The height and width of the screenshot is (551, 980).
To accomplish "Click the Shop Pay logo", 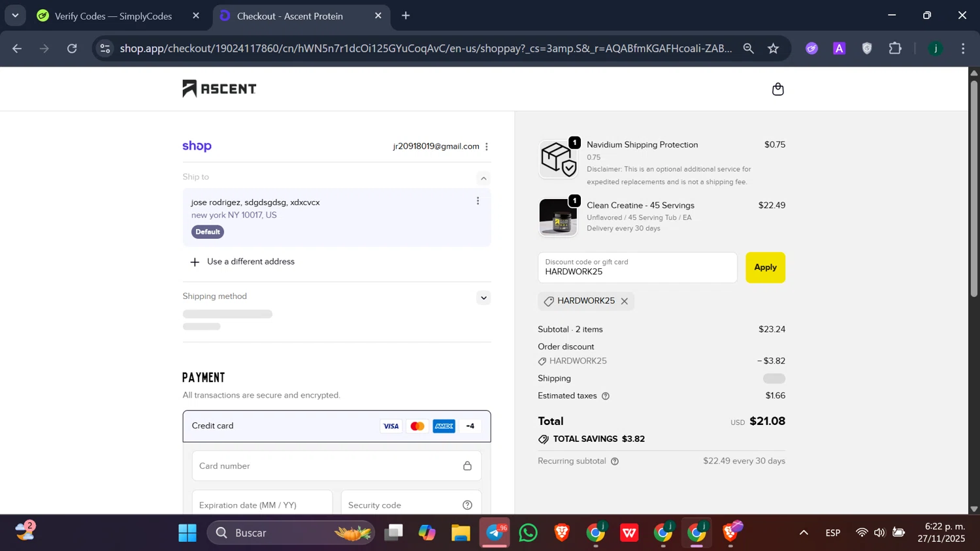I will tap(197, 146).
